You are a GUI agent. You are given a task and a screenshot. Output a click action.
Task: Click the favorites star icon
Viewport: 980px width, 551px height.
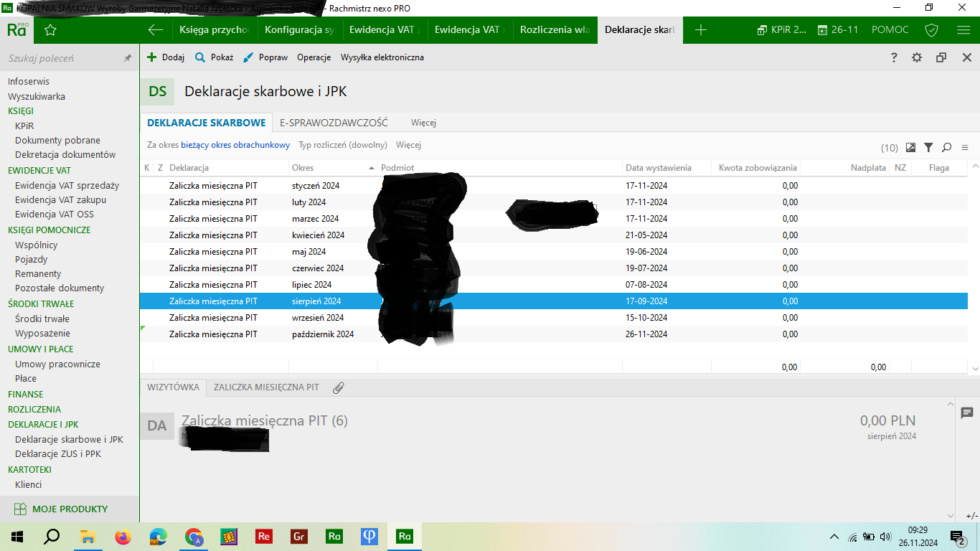point(50,30)
